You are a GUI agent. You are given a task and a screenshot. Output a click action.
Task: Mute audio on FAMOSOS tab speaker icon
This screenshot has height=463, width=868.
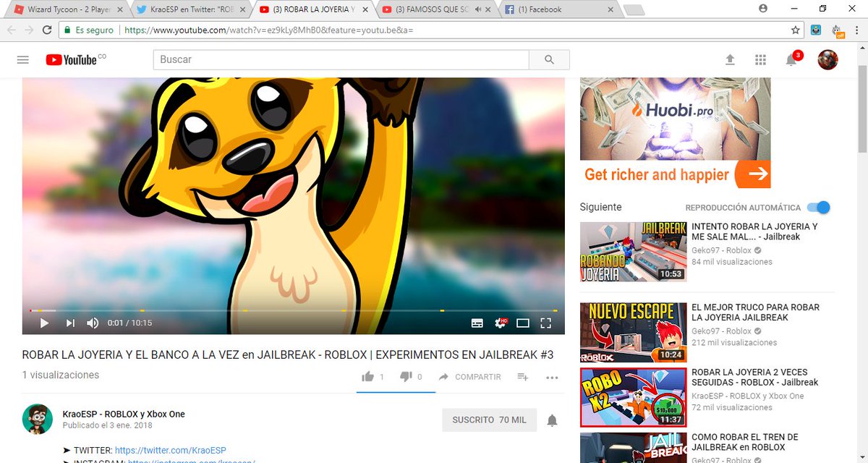pos(478,10)
